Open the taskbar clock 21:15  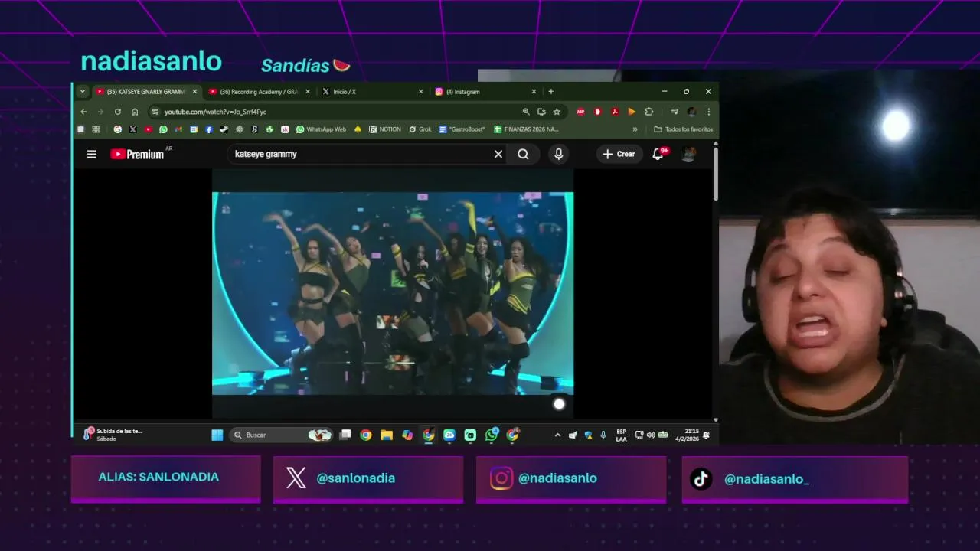[x=687, y=435]
